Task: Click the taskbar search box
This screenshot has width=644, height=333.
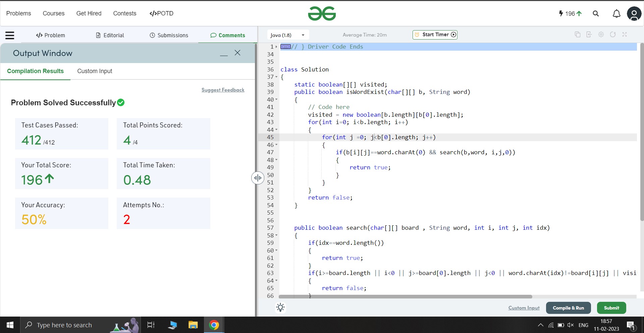Action: tap(80, 325)
